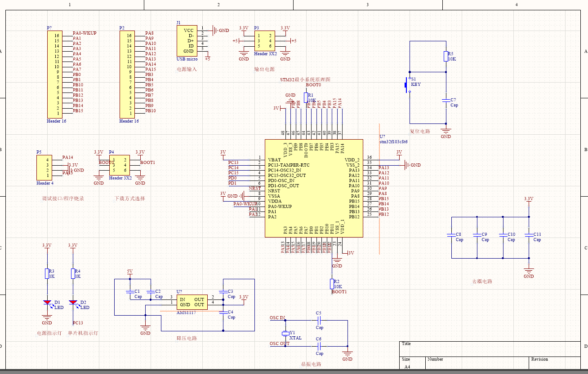Select the R1 10K BOOT0 resistor
588x374 pixels.
[x=306, y=98]
